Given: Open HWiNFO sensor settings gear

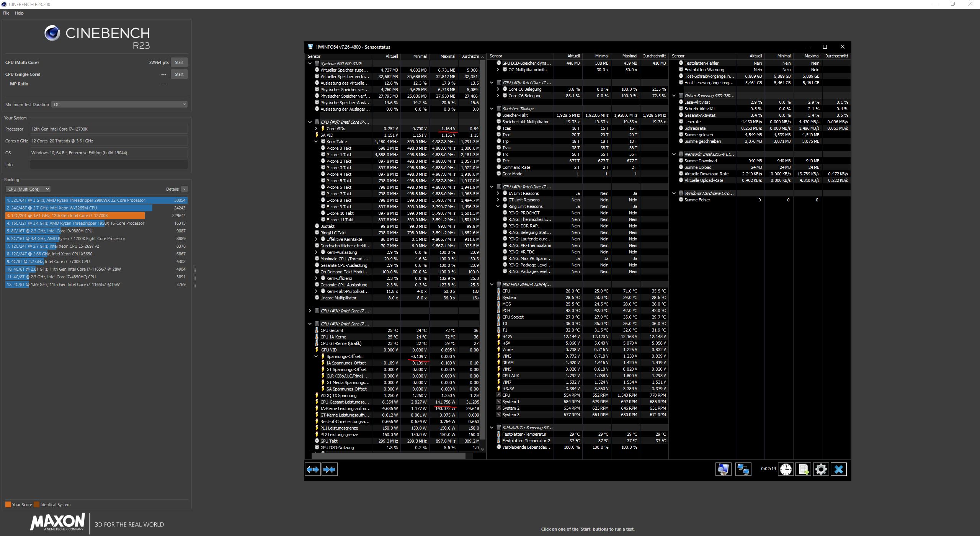Looking at the screenshot, I should coord(821,469).
